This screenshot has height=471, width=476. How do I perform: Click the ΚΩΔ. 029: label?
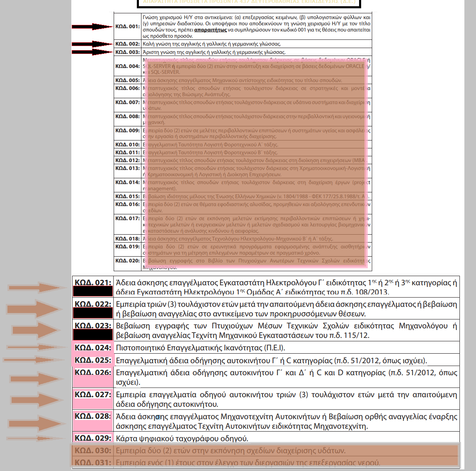93,438
